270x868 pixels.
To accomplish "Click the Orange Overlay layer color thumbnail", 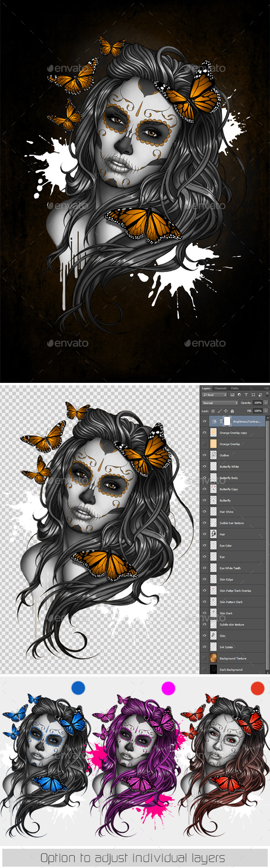I will (213, 444).
